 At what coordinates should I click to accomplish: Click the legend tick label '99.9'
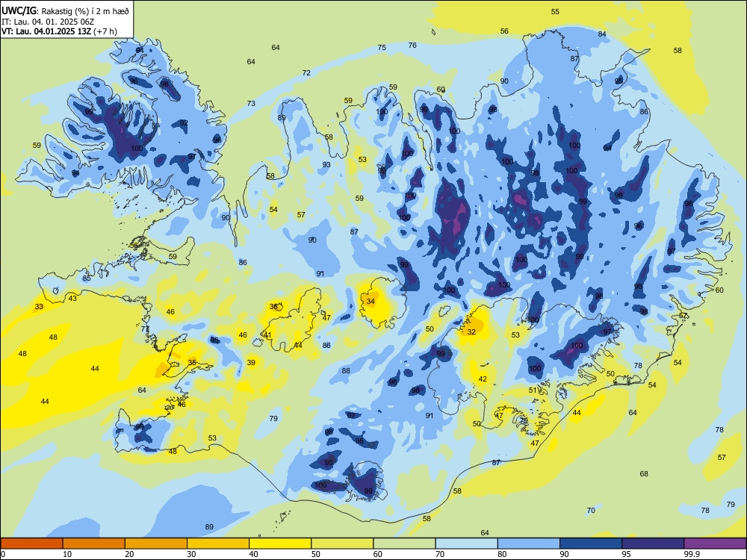pyautogui.click(x=692, y=554)
